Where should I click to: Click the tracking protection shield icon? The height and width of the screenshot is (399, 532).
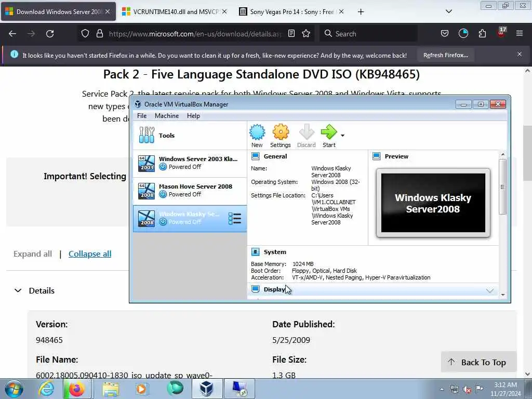(x=85, y=33)
